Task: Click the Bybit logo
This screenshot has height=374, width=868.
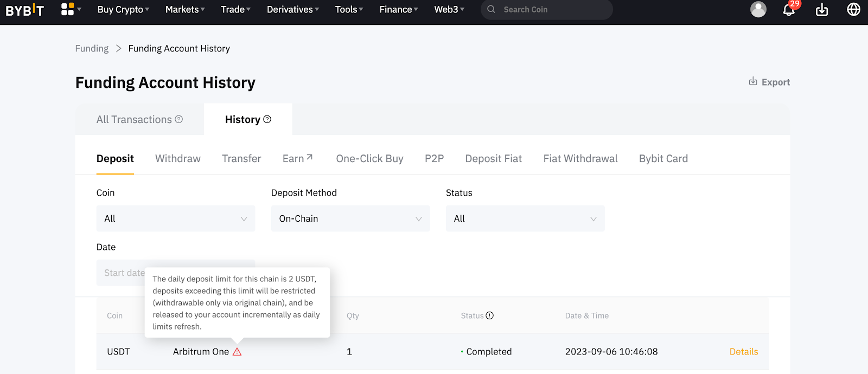Action: (x=24, y=10)
